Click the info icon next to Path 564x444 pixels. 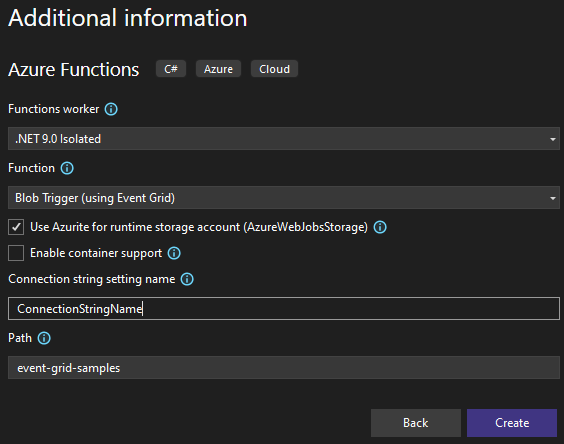pos(44,338)
